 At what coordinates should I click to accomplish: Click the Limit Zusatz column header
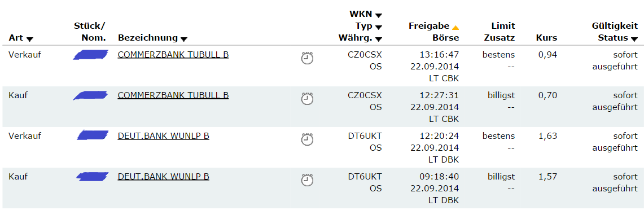click(500, 32)
